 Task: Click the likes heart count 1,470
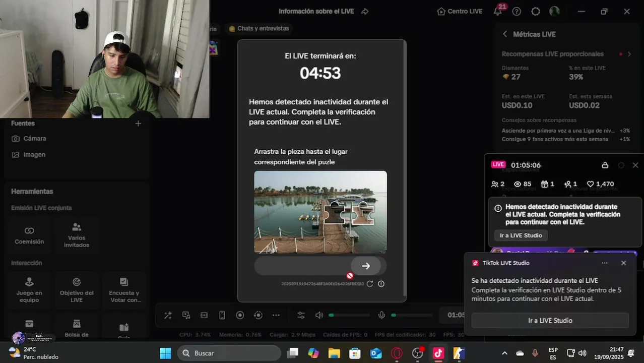pos(600,184)
